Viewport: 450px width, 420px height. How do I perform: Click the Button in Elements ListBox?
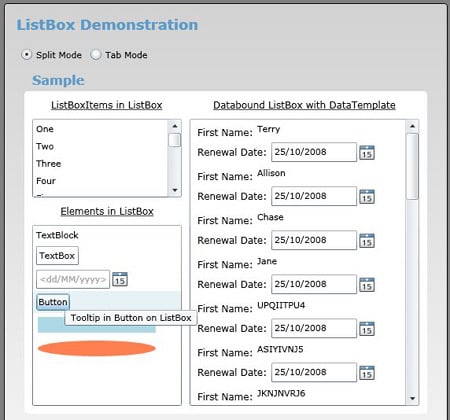pos(53,302)
